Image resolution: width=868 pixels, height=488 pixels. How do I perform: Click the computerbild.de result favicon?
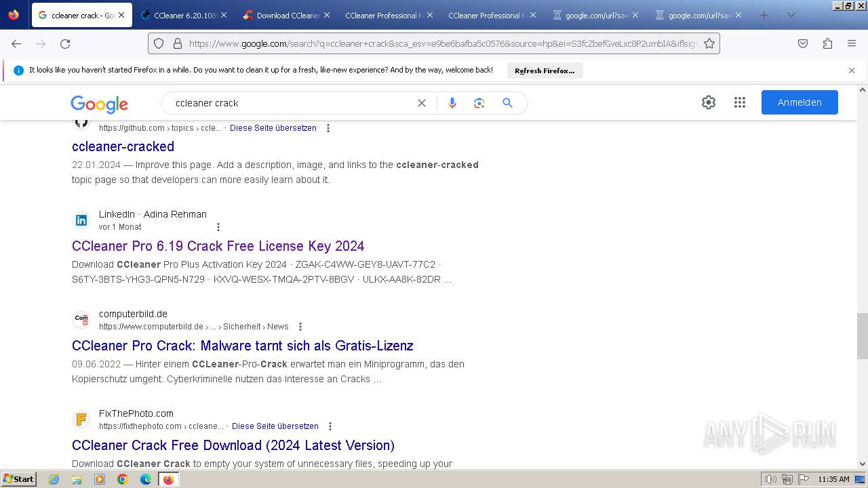point(81,319)
